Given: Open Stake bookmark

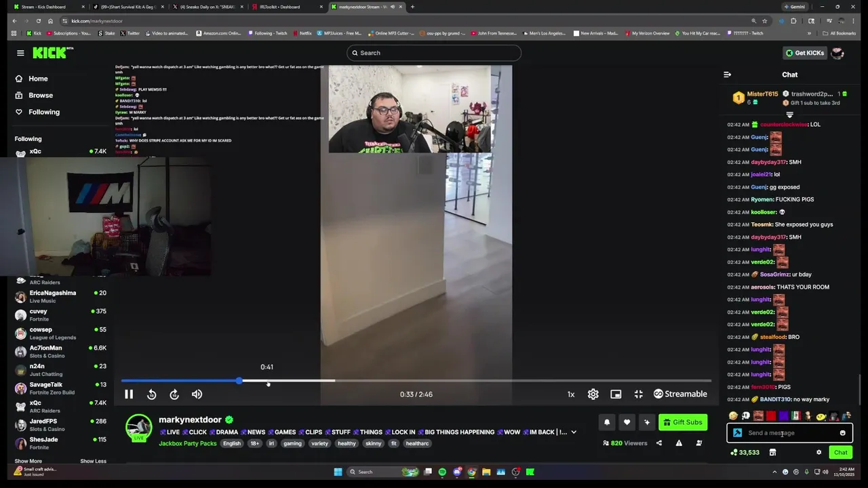Looking at the screenshot, I should [x=106, y=33].
